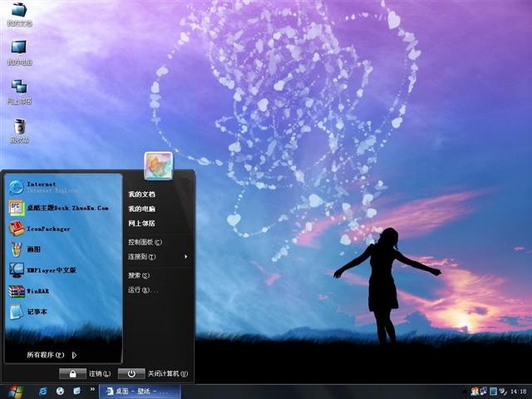Click the user account picture thumbnail
The height and width of the screenshot is (399, 532).
pos(158,165)
